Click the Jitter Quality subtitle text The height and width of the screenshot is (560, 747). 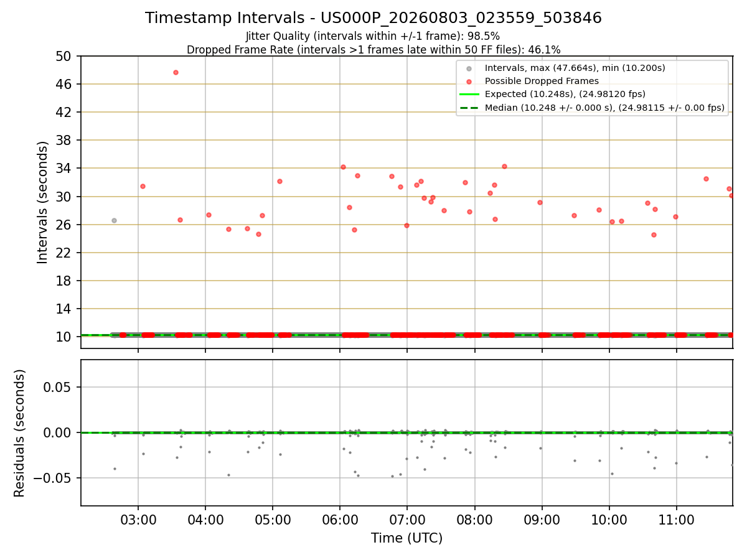[x=373, y=36]
